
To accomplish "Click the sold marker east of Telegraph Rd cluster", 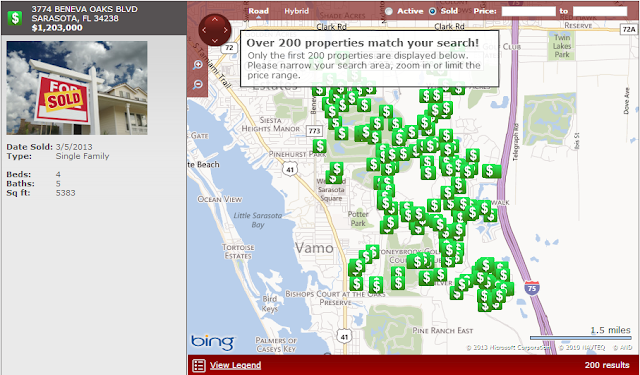I will tap(490, 171).
